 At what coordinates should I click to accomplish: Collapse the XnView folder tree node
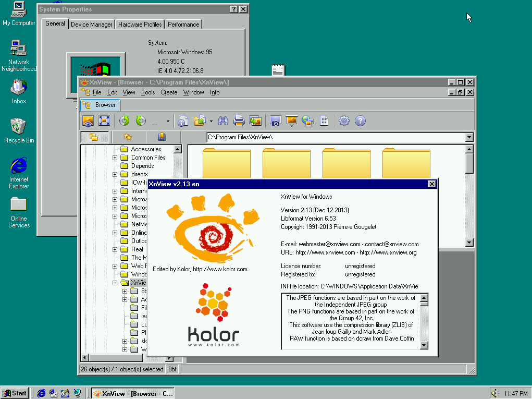(x=115, y=283)
